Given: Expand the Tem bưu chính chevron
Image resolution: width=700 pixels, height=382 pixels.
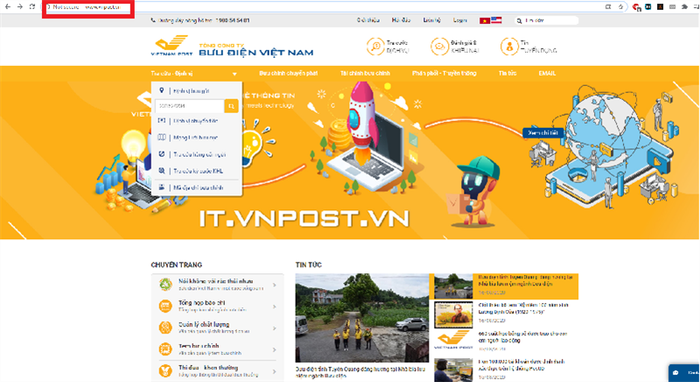Looking at the screenshot, I should (x=274, y=350).
